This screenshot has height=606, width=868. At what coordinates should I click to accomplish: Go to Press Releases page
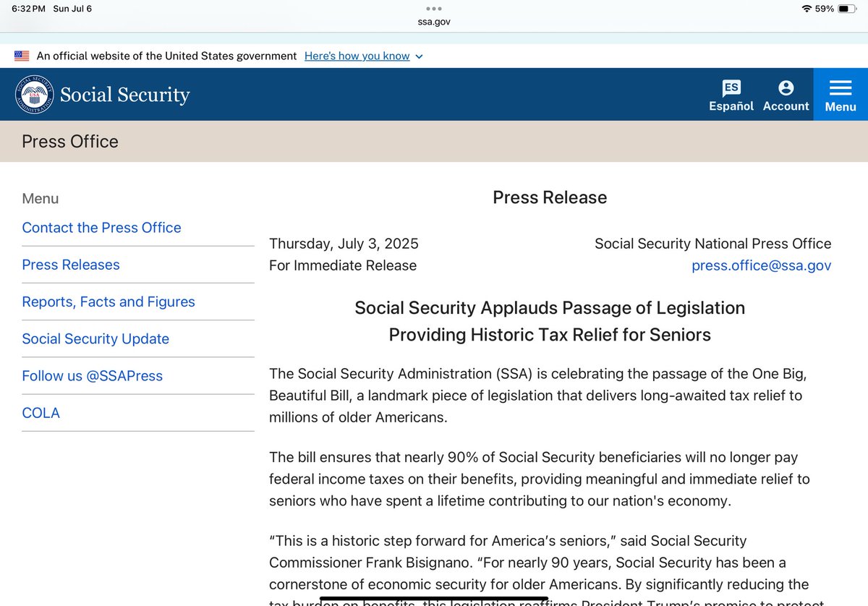point(71,265)
